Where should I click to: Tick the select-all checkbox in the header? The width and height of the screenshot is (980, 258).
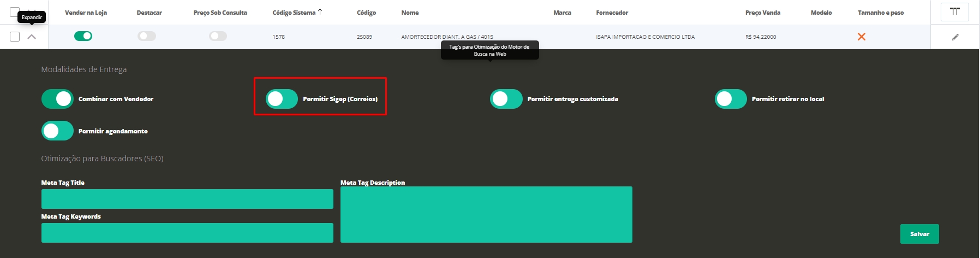[x=15, y=11]
